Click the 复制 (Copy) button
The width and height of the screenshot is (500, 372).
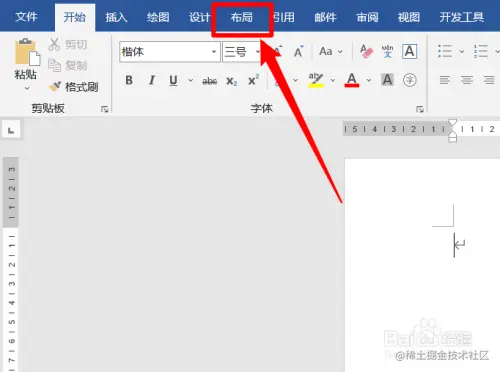coord(68,65)
